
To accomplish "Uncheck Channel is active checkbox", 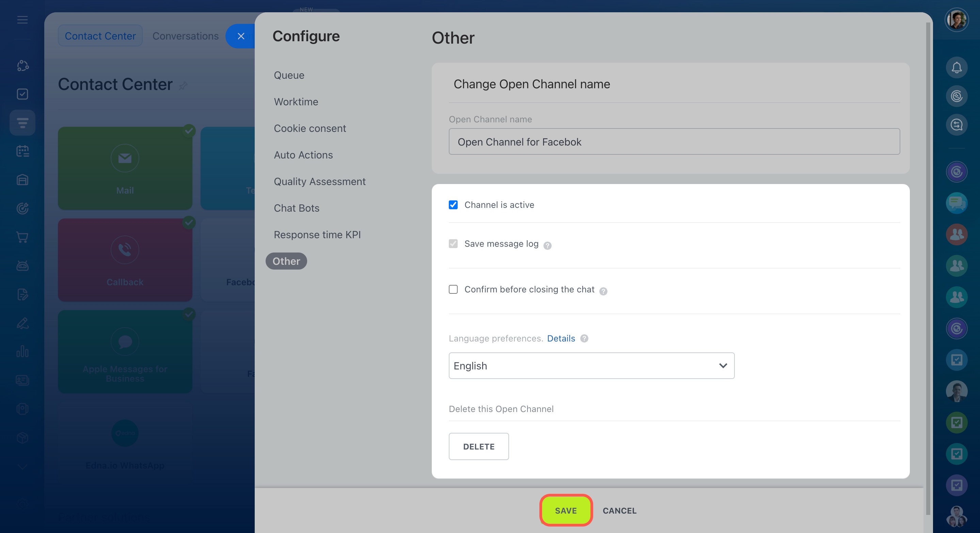I will point(453,205).
